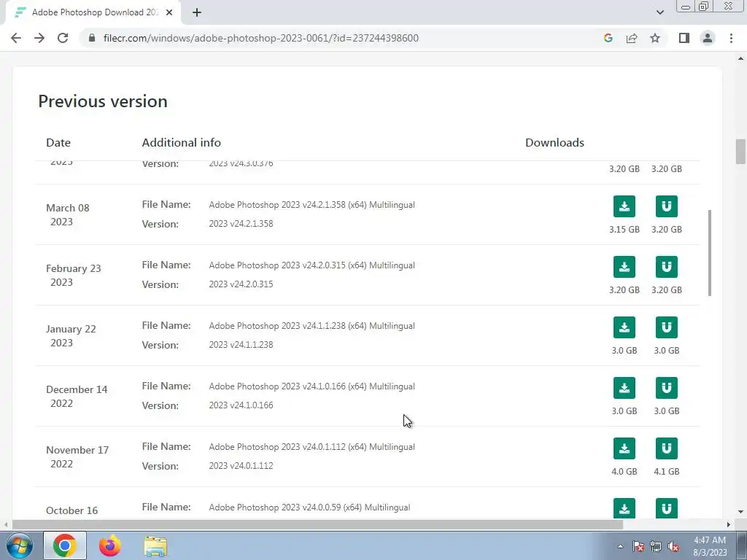Reload the filecr page

pyautogui.click(x=63, y=38)
